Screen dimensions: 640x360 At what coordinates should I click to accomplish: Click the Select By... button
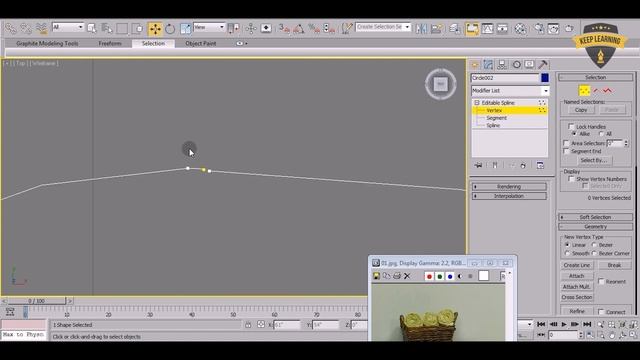tap(593, 160)
